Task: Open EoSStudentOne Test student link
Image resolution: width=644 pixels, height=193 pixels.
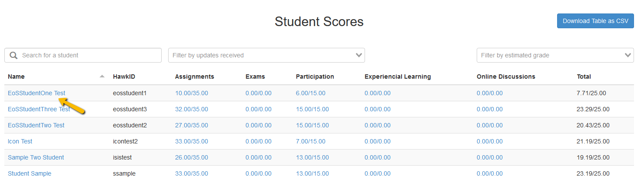Action: pyautogui.click(x=37, y=93)
